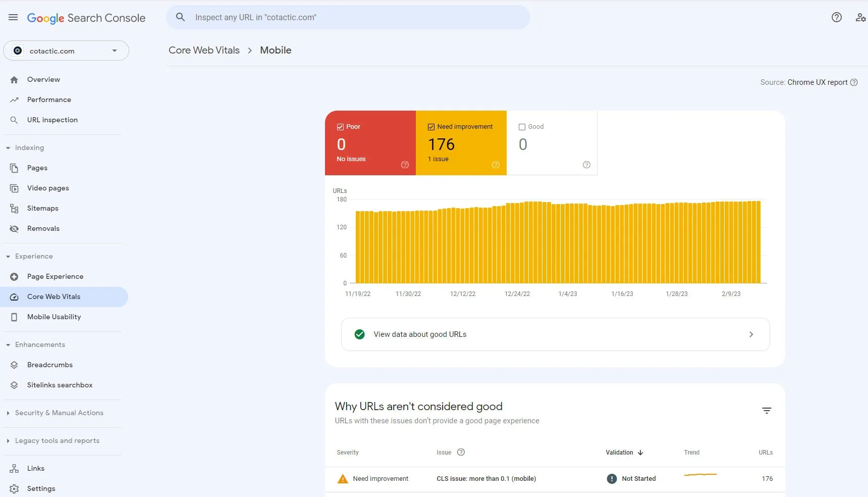868x497 pixels.
Task: Expand Security & Manual Actions section
Action: [x=8, y=413]
